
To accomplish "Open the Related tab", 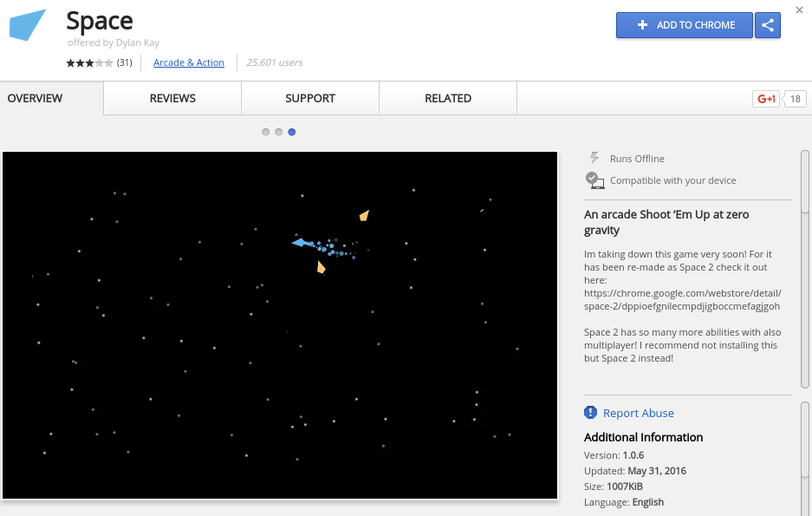I will (448, 99).
